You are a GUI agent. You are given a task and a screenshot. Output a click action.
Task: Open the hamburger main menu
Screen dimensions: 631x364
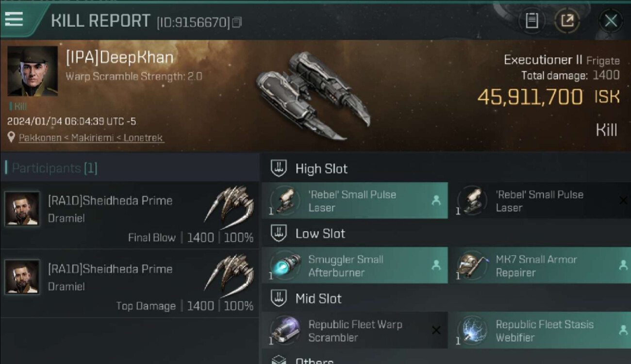click(14, 19)
